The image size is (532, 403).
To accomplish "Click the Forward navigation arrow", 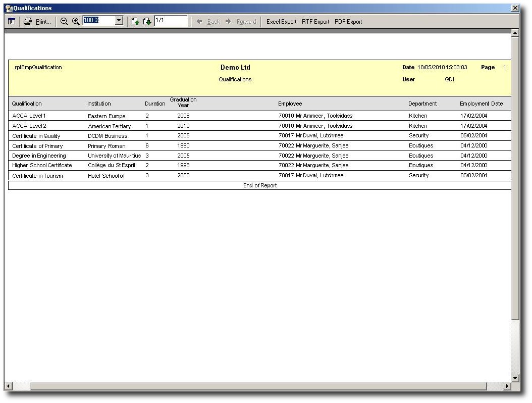I will click(x=228, y=22).
